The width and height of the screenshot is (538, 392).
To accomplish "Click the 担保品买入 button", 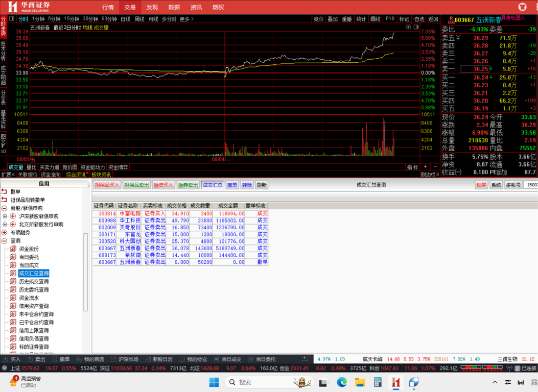I will [107, 185].
